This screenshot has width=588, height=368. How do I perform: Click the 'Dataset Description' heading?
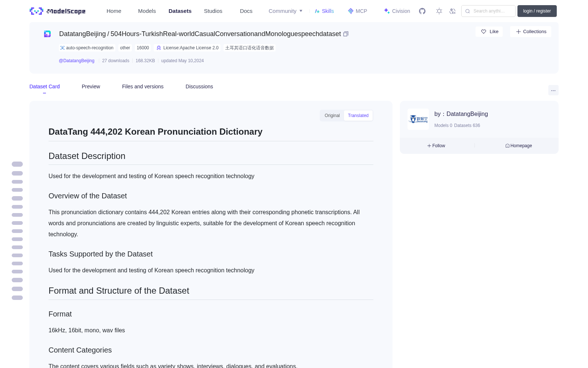[87, 156]
